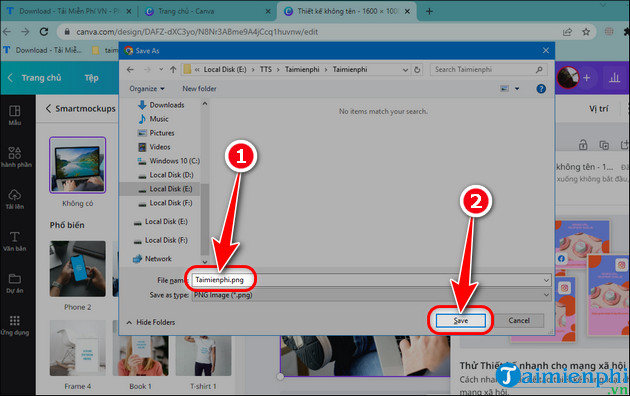
Task: Switch to Download - Tải Miễn Phí tab
Action: point(69,11)
